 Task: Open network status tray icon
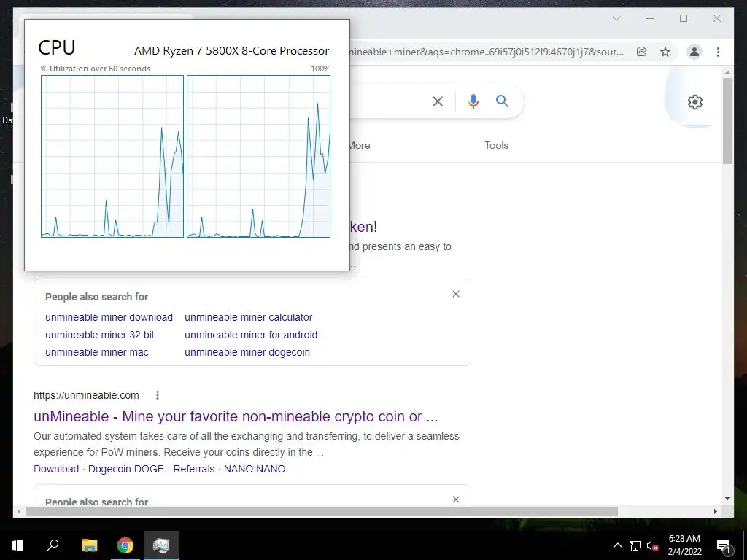pyautogui.click(x=635, y=545)
